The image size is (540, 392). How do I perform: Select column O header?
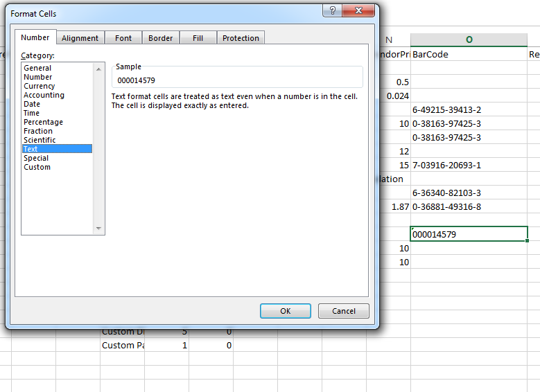coord(469,40)
